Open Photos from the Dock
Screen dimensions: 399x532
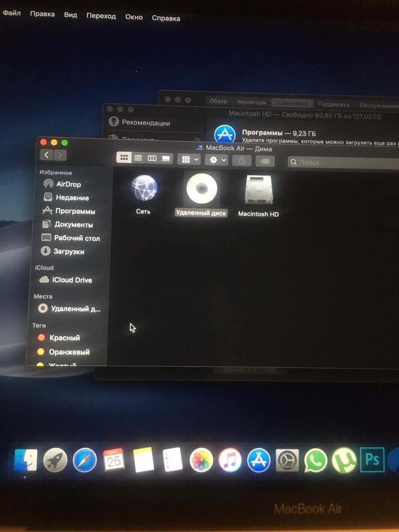pos(202,461)
